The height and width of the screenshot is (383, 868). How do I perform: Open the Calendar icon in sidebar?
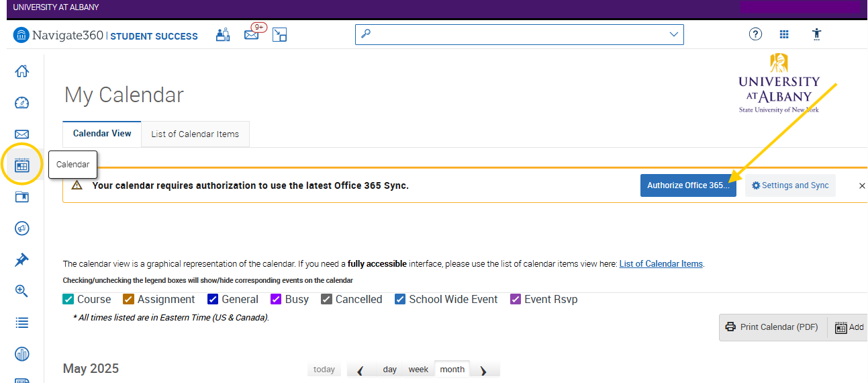coord(22,165)
